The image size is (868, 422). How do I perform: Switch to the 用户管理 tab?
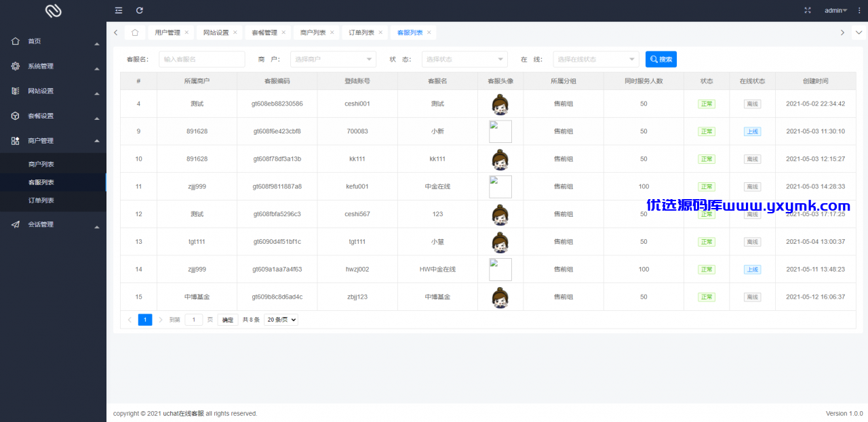(167, 32)
